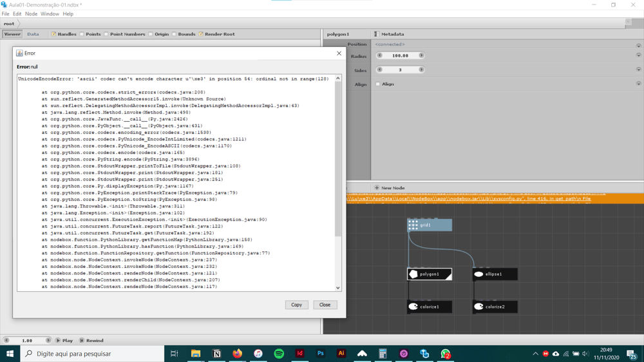
Task: Select the colorize2 node
Action: (x=495, y=307)
